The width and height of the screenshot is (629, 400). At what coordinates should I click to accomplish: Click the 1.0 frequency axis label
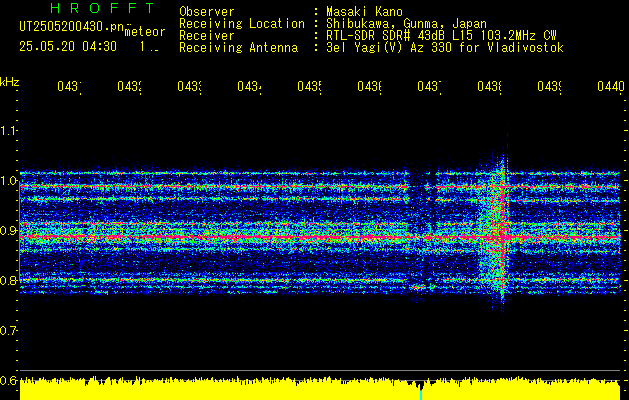pyautogui.click(x=8, y=181)
